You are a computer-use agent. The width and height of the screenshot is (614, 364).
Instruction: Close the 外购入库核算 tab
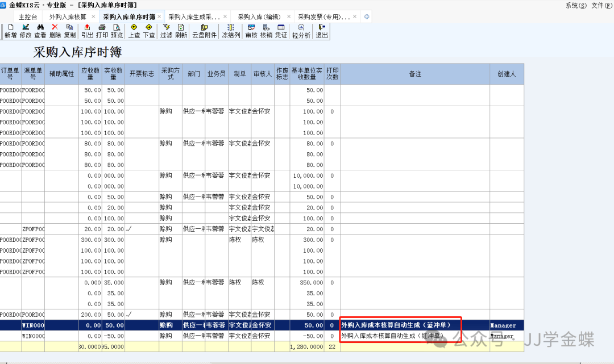93,17
